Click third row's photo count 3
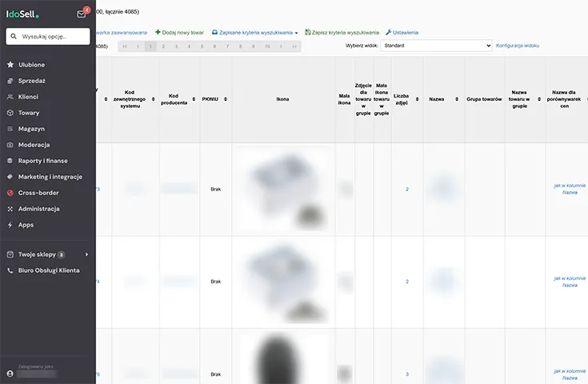The width and height of the screenshot is (588, 384). pyautogui.click(x=407, y=374)
